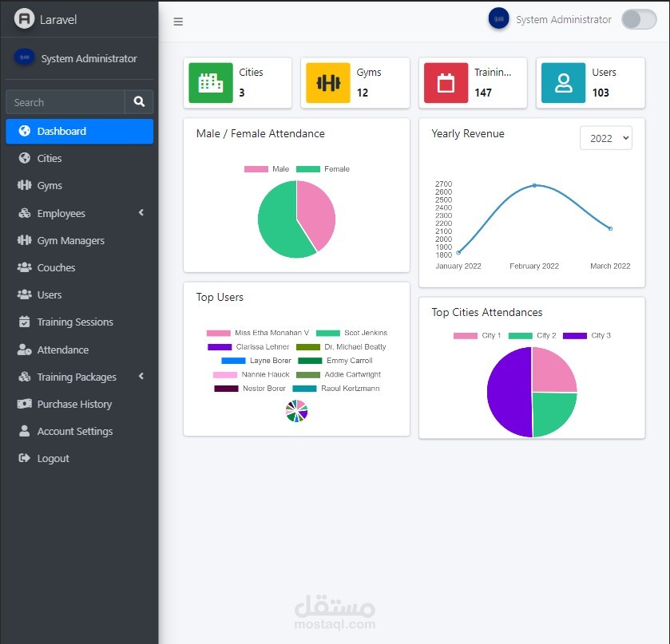Toggle City 3 legend in cities chart
This screenshot has width=670, height=644.
point(587,336)
